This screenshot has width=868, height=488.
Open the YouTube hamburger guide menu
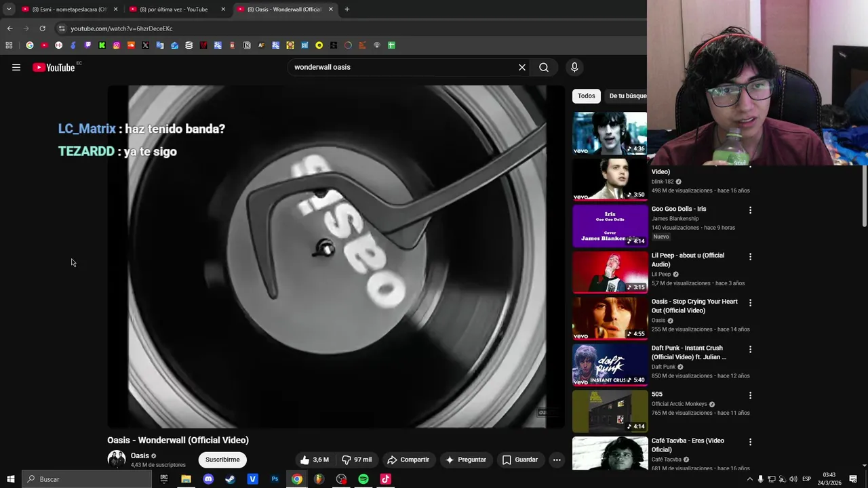16,67
